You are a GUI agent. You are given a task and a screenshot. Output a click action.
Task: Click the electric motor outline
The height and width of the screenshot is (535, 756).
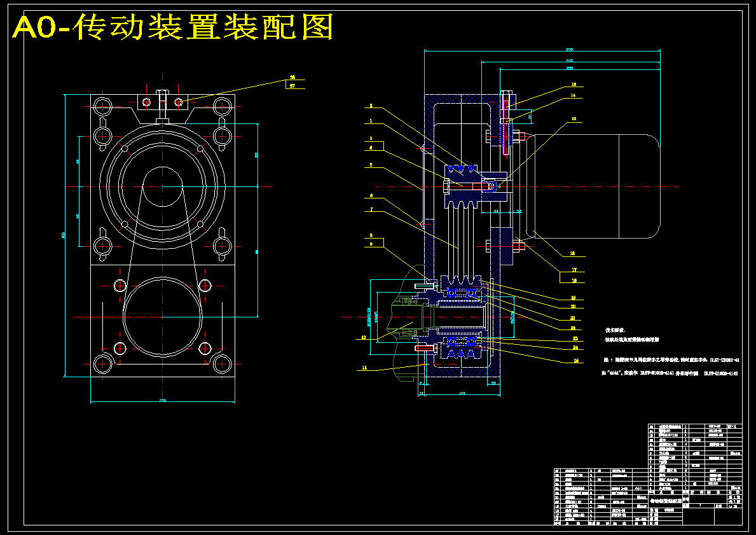click(593, 186)
